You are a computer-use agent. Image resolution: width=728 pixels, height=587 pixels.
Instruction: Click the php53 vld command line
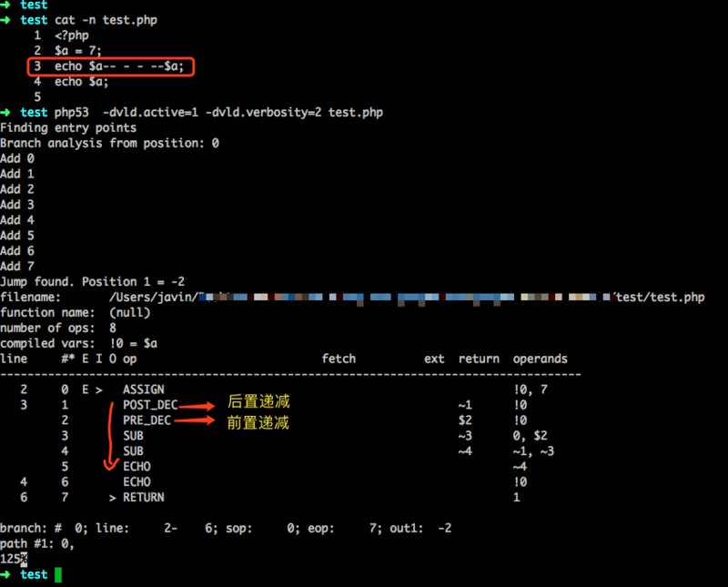point(218,112)
